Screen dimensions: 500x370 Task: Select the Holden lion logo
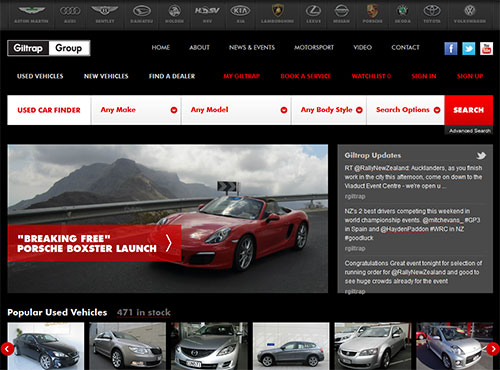pos(174,14)
